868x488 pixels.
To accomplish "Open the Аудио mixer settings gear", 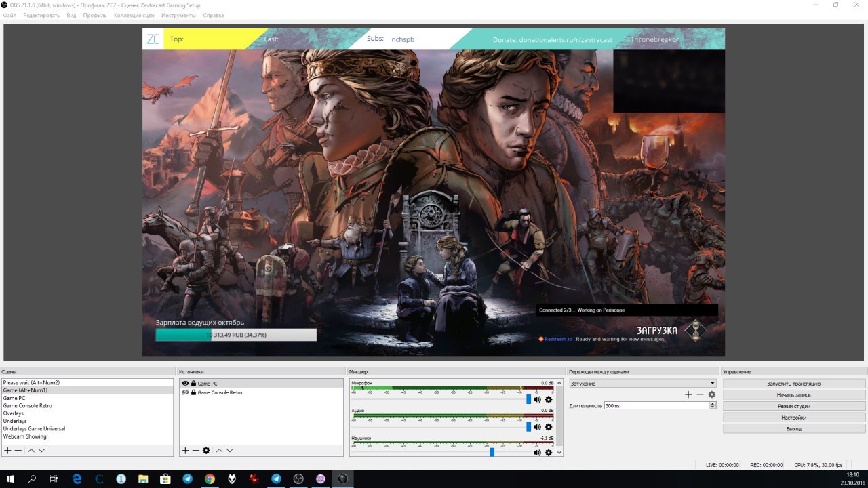I will point(549,427).
